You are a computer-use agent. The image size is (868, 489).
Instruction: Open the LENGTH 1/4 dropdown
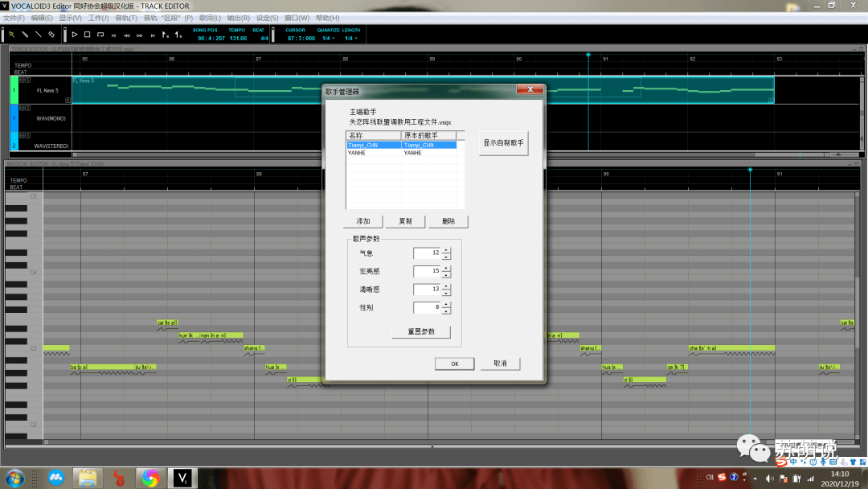(351, 39)
